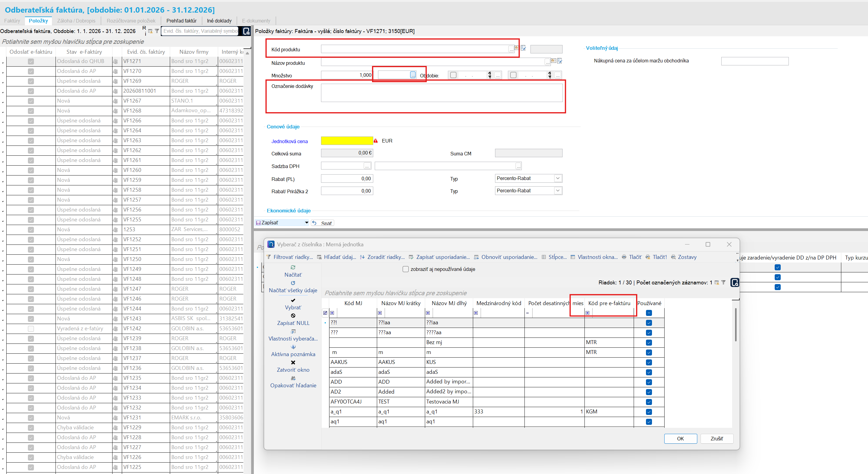
Task: Click the search icon beside invoice filter
Action: click(x=246, y=31)
